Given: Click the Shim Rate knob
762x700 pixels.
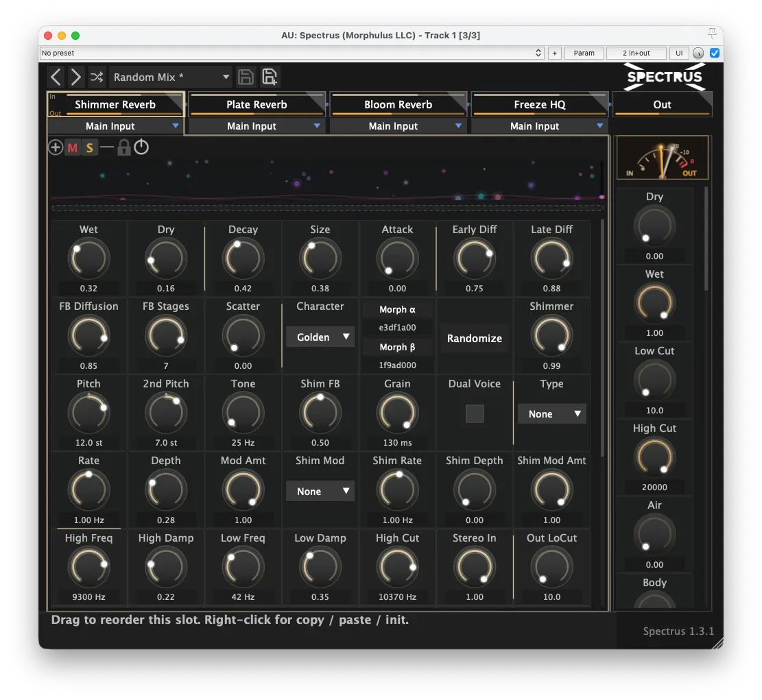Looking at the screenshot, I should (397, 490).
